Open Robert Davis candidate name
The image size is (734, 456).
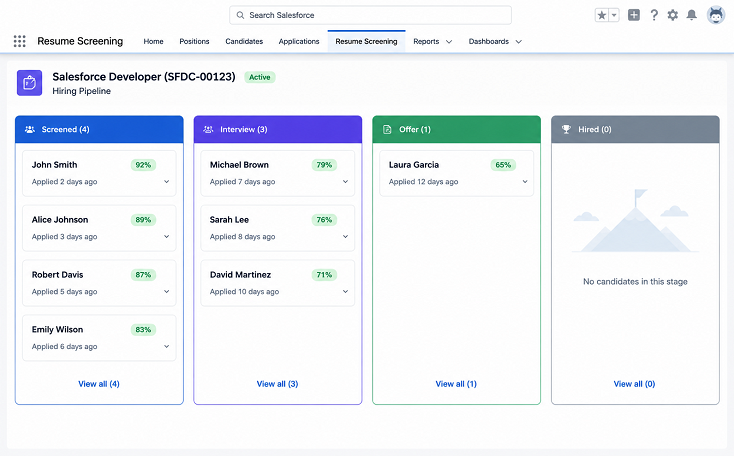(58, 275)
